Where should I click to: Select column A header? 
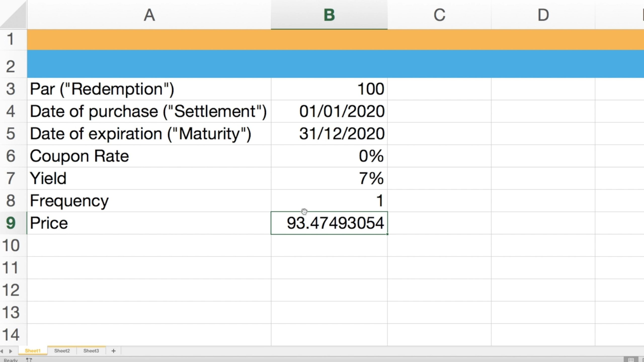click(149, 15)
